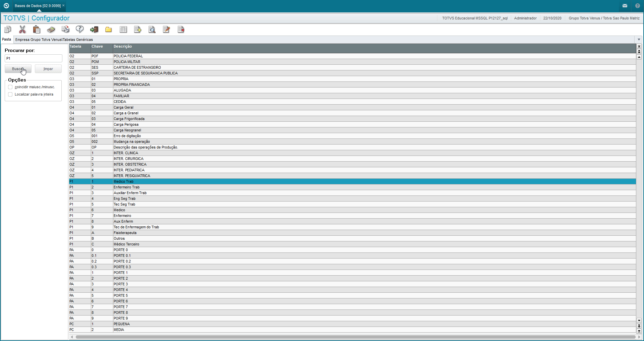The height and width of the screenshot is (341, 644).
Task: Select the 'PEQUENA' row
Action: point(353,324)
